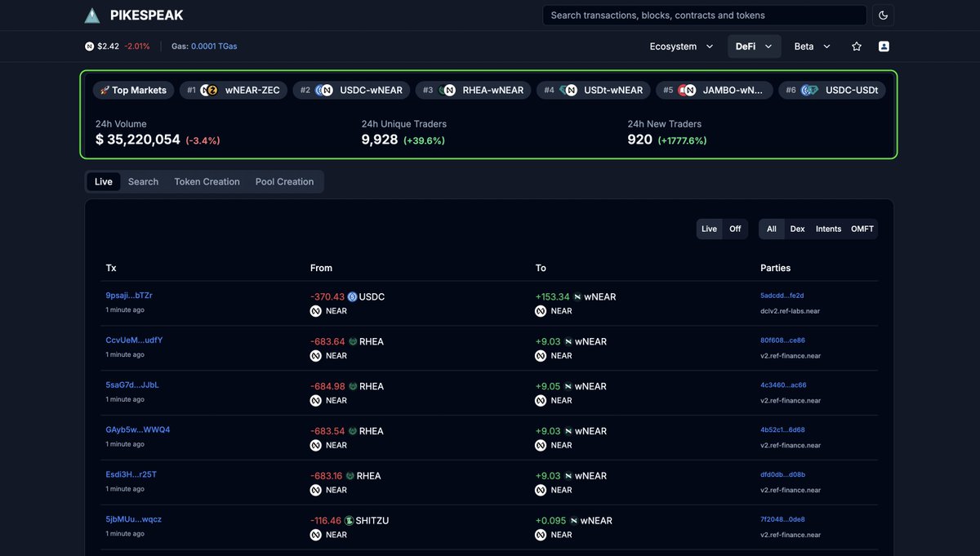Click the NEAR chain icon under -370.43 USDC

pos(315,311)
